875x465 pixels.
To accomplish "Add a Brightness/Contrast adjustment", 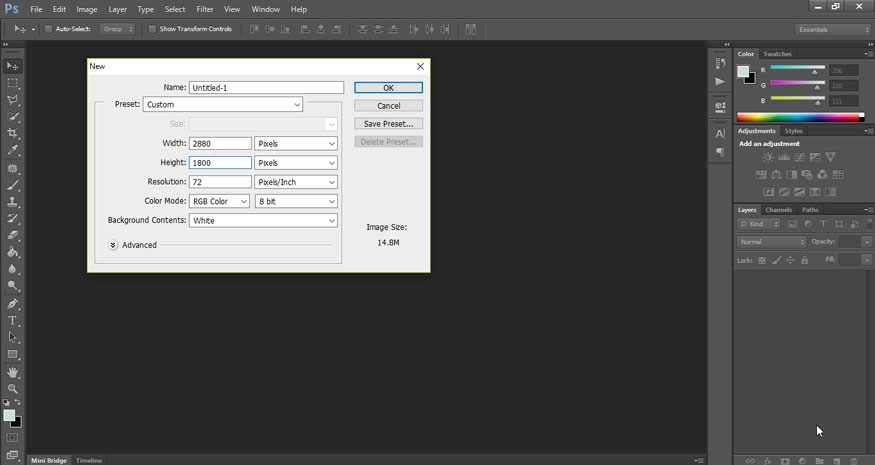I will click(767, 158).
